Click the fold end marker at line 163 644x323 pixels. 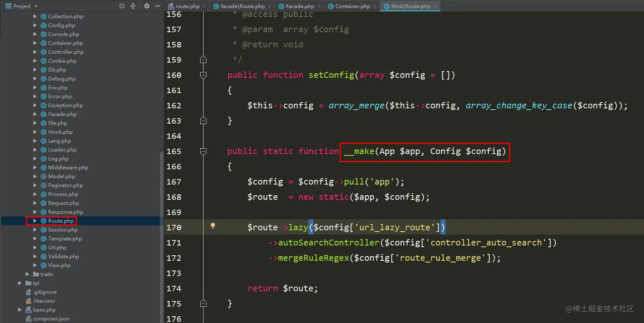click(x=203, y=121)
